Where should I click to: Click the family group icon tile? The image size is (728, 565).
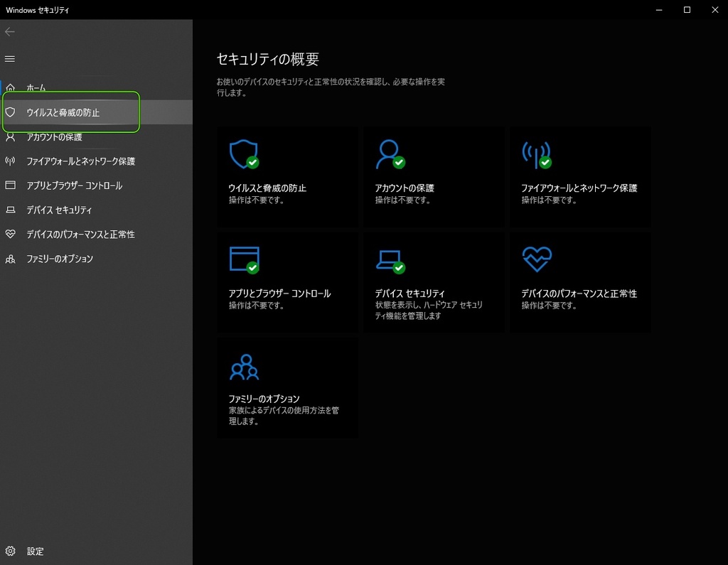(x=244, y=367)
